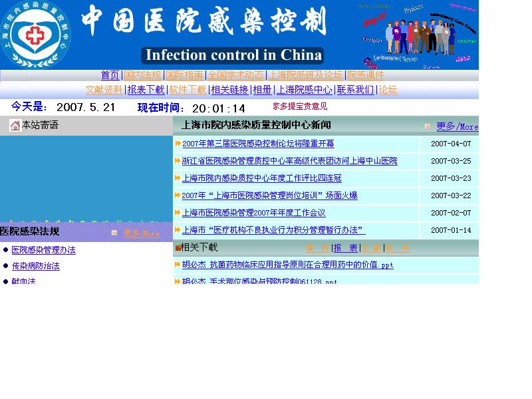Viewport: 532px width, 399px height.
Task: Click the arrow icon before 胡必杰 抗菌药物 download entry
Action: point(176,265)
